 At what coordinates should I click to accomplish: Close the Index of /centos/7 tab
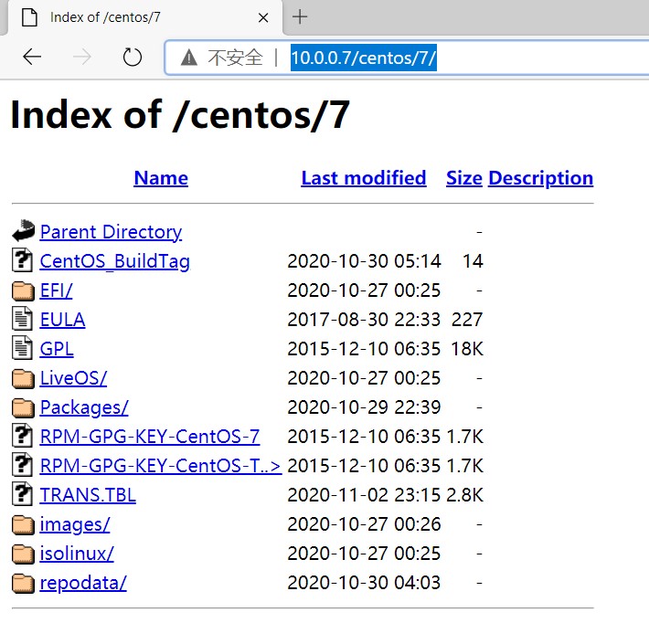[x=264, y=17]
